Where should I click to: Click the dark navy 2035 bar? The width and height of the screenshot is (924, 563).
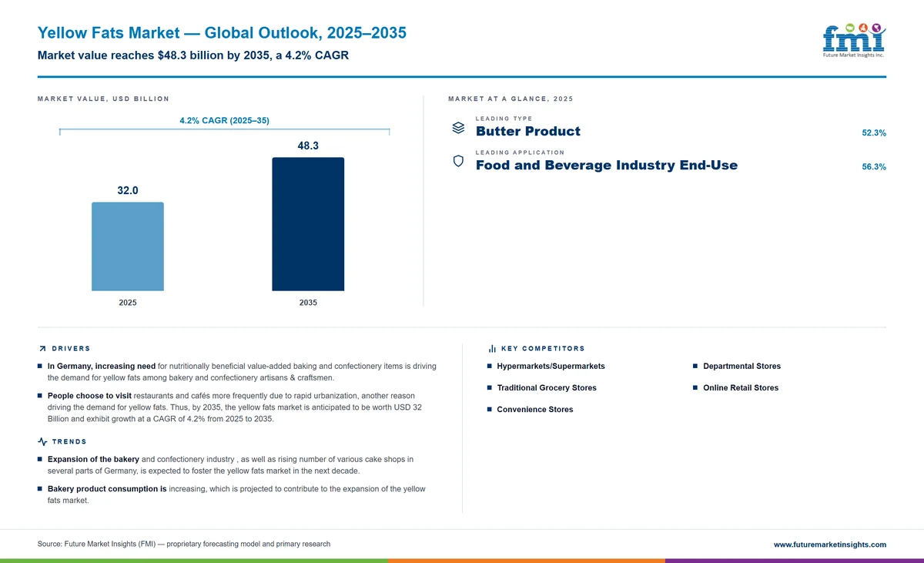(x=308, y=224)
